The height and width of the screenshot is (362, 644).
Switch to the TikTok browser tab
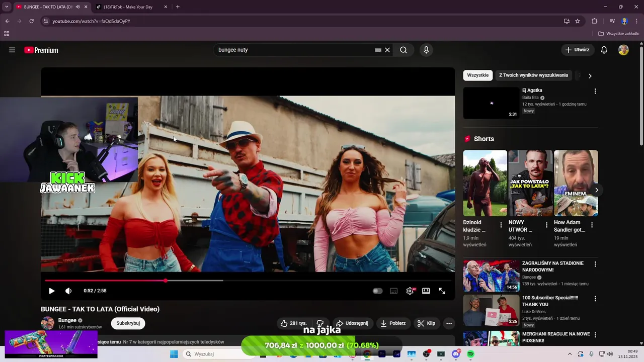pos(132,7)
